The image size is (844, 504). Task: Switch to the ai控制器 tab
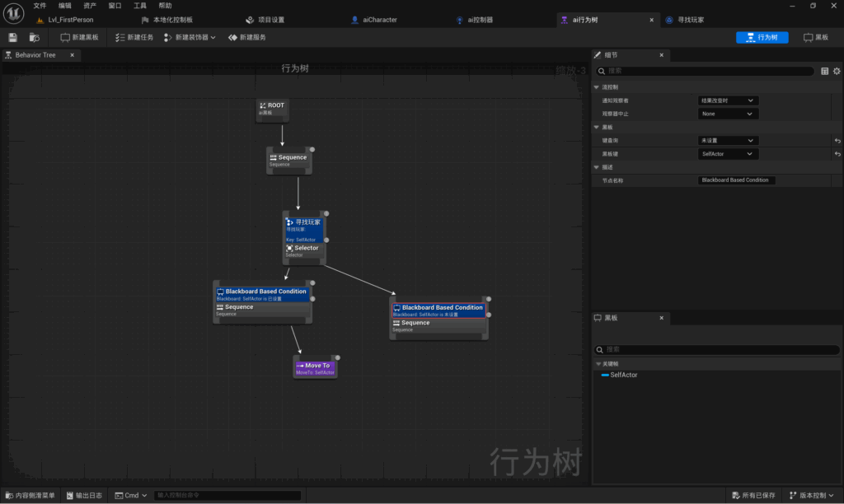pyautogui.click(x=480, y=20)
